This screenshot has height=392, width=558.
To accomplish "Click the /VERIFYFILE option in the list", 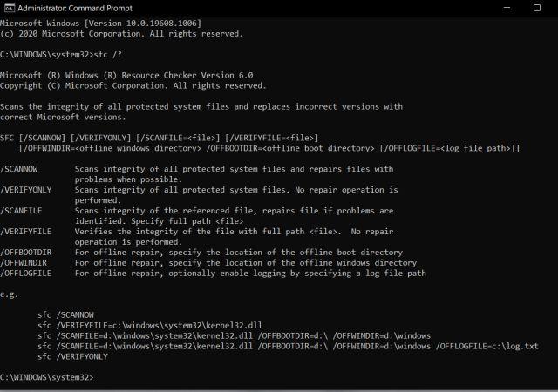I will click(x=28, y=231).
